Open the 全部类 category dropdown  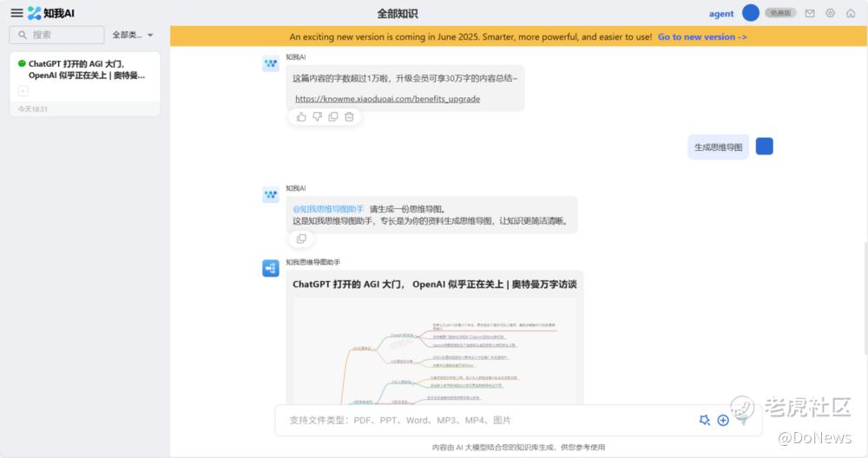click(x=132, y=35)
